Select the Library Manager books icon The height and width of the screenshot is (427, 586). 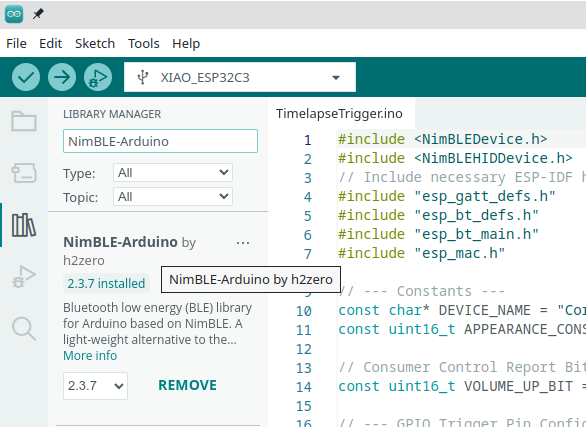(x=24, y=225)
